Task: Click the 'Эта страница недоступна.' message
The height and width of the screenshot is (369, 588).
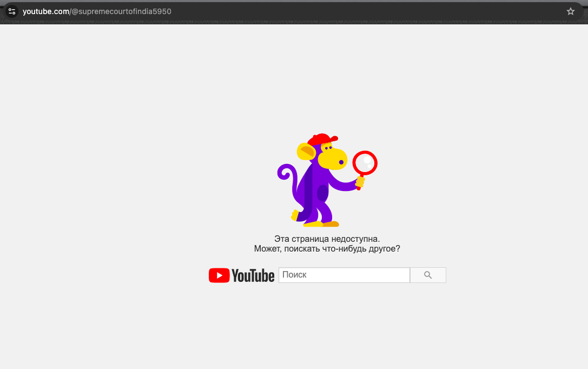Action: [x=327, y=239]
